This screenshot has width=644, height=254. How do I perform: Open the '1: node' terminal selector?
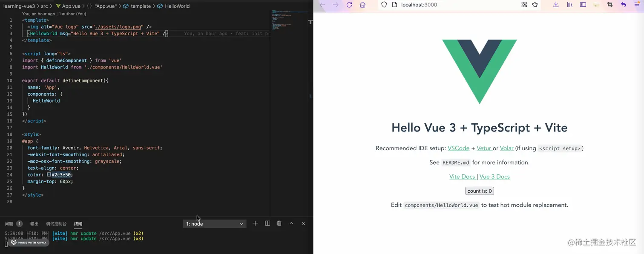(x=215, y=224)
